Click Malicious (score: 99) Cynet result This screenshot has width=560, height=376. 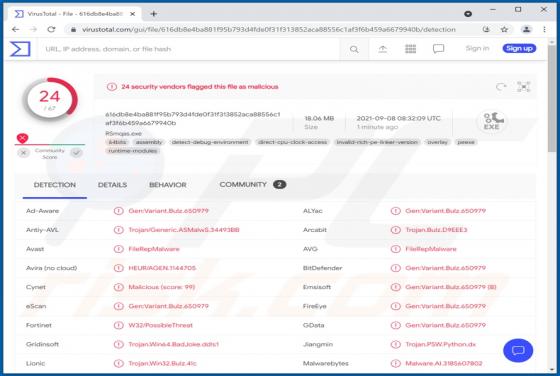pyautogui.click(x=162, y=287)
